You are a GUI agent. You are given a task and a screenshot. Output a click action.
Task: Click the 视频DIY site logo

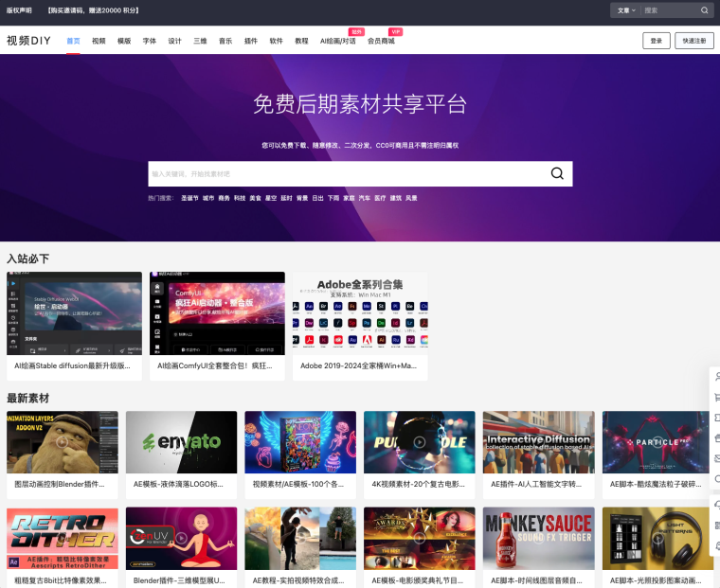point(28,41)
